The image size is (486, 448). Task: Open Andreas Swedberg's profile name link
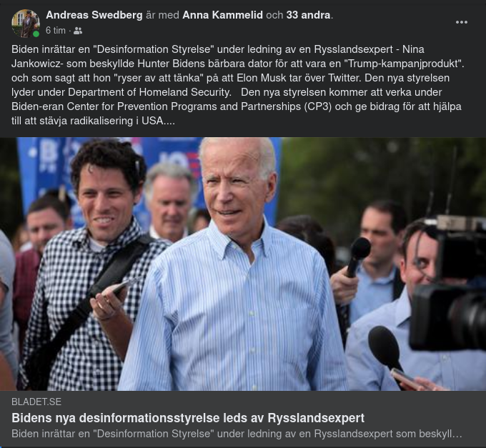(94, 15)
